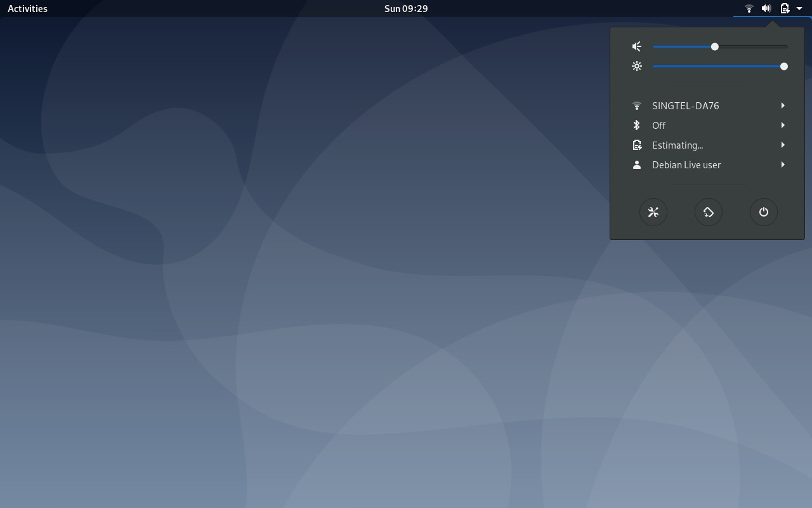The image size is (812, 508).
Task: Click the user icon beside Debian Live user
Action: pos(637,164)
